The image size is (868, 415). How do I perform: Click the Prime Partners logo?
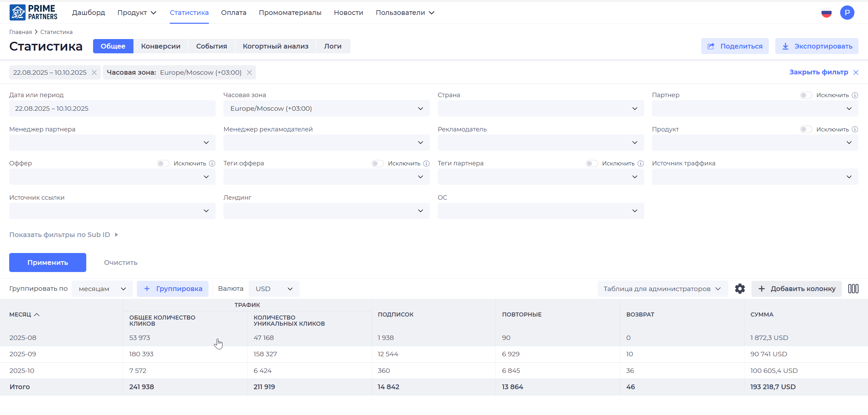point(33,13)
